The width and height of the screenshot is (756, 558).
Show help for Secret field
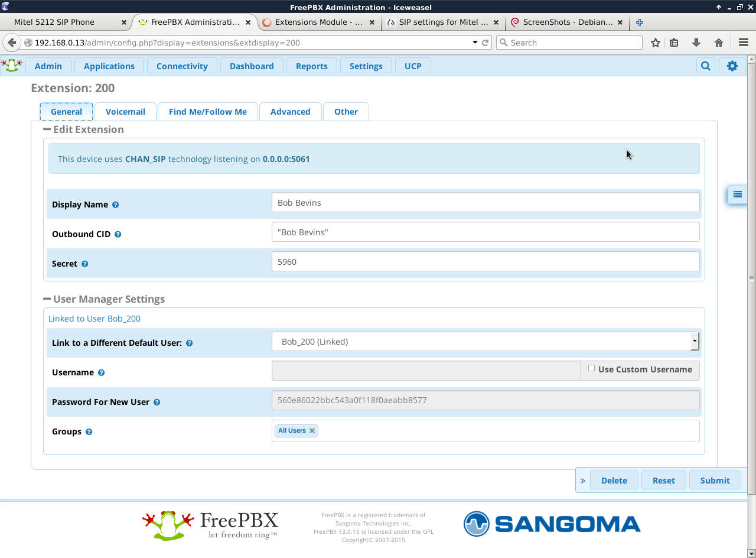click(x=84, y=264)
